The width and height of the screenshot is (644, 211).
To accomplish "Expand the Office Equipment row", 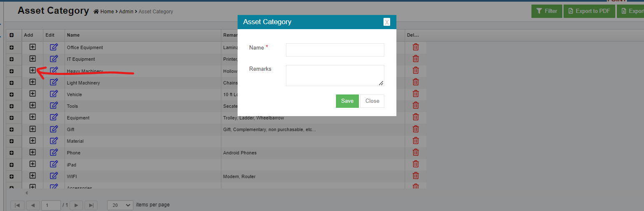I will tap(12, 47).
